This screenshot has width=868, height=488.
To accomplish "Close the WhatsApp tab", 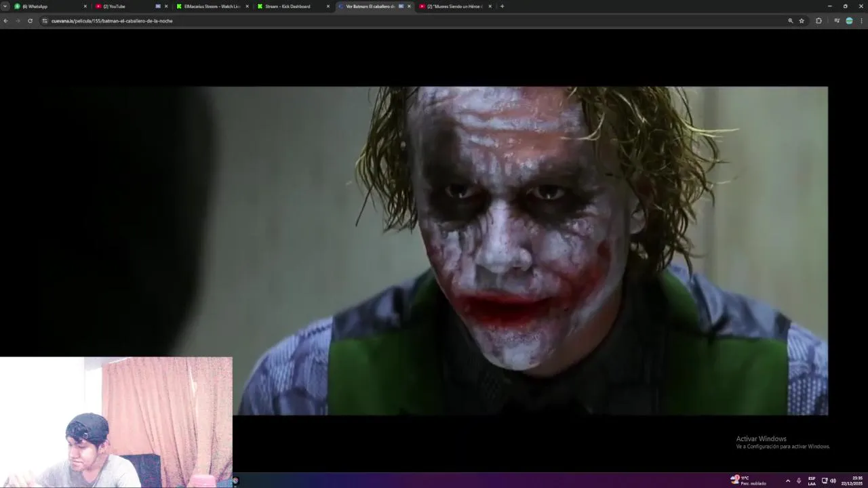I will pos(85,6).
